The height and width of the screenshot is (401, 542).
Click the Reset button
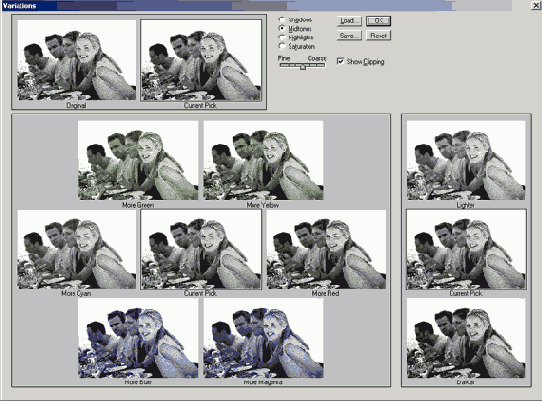point(379,36)
